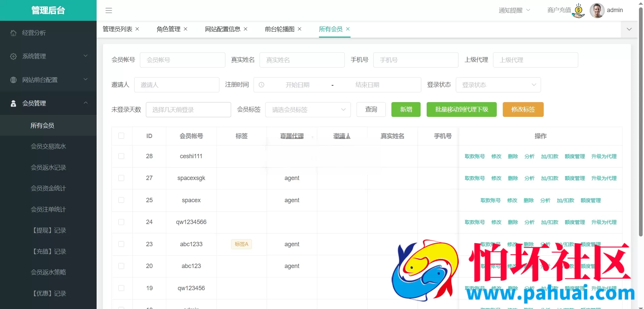Open 会员返水策略 in sidebar
Screen dimensions: 644x309
[x=48, y=272]
